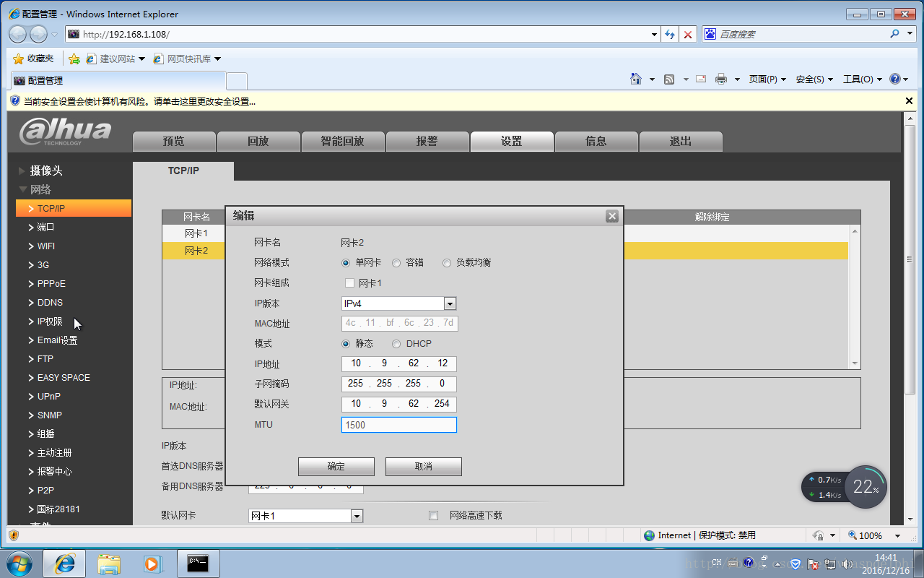Click add to favorites bar icon
Image resolution: width=924 pixels, height=578 pixels.
point(74,59)
